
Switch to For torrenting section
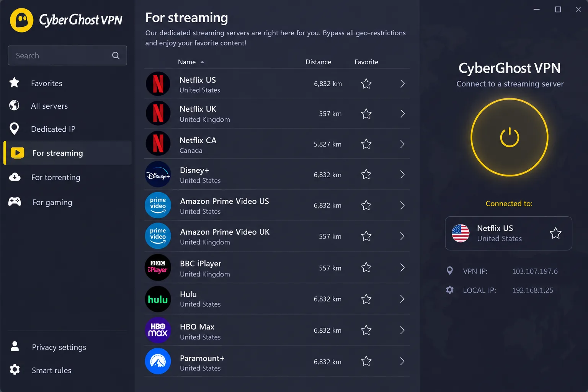tap(67, 177)
